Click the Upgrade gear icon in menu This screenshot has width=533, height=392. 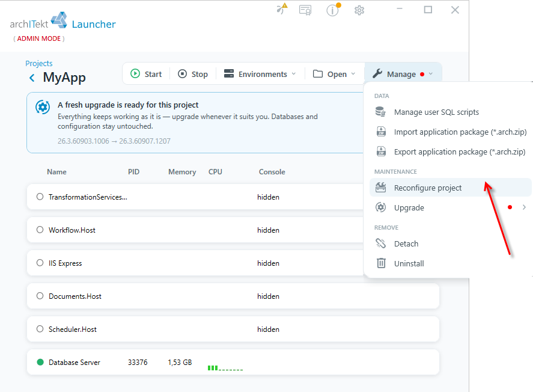coord(381,207)
